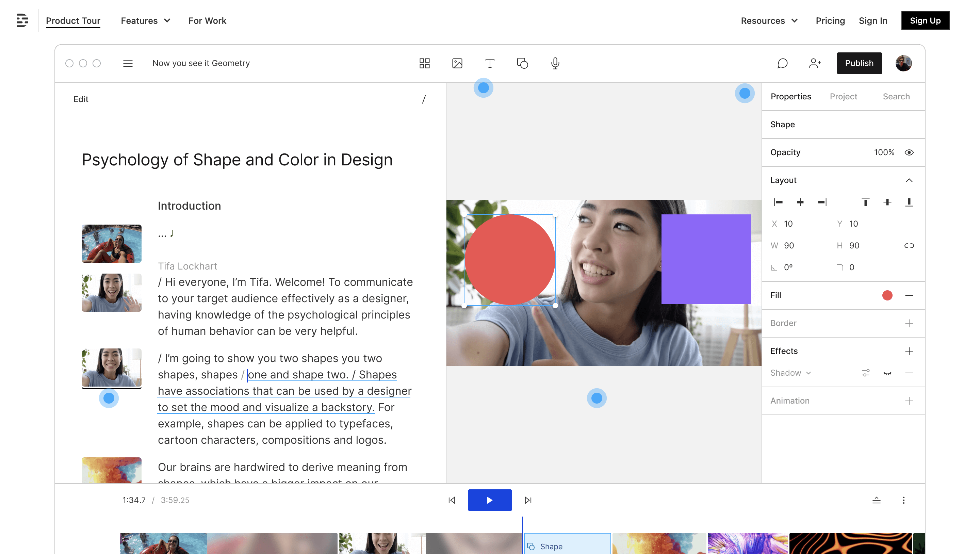Open the Shadow effect type dropdown
The width and height of the screenshot is (980, 554).
click(x=790, y=373)
